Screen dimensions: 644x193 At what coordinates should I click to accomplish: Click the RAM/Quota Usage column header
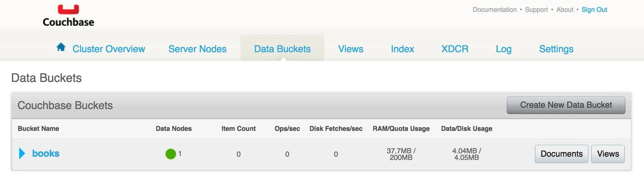401,129
